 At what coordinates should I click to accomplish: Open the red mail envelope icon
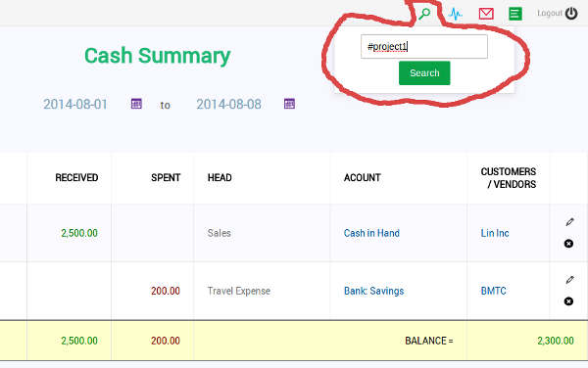click(x=486, y=14)
